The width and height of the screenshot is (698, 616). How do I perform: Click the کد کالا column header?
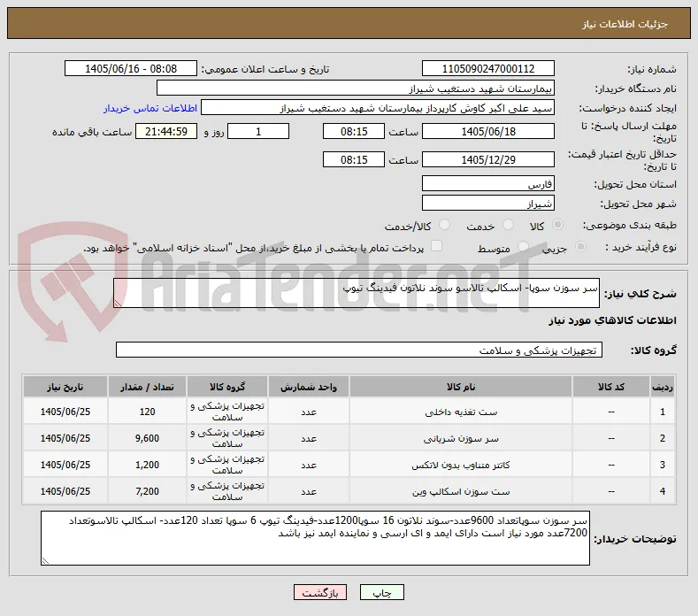[610, 387]
